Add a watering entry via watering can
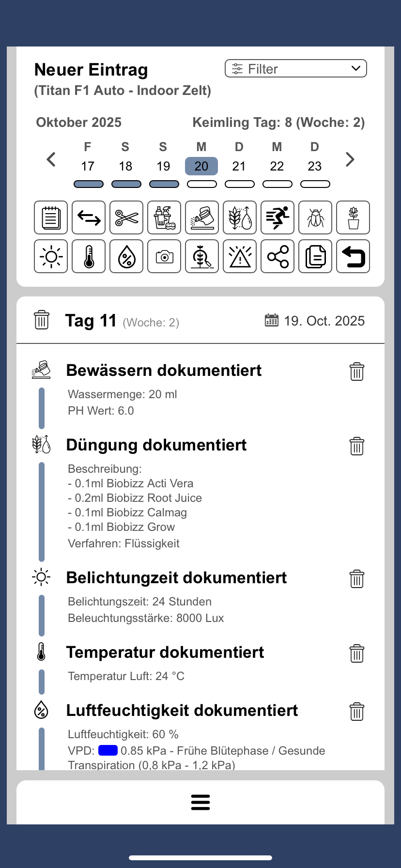The width and height of the screenshot is (401, 868). pyautogui.click(x=202, y=217)
